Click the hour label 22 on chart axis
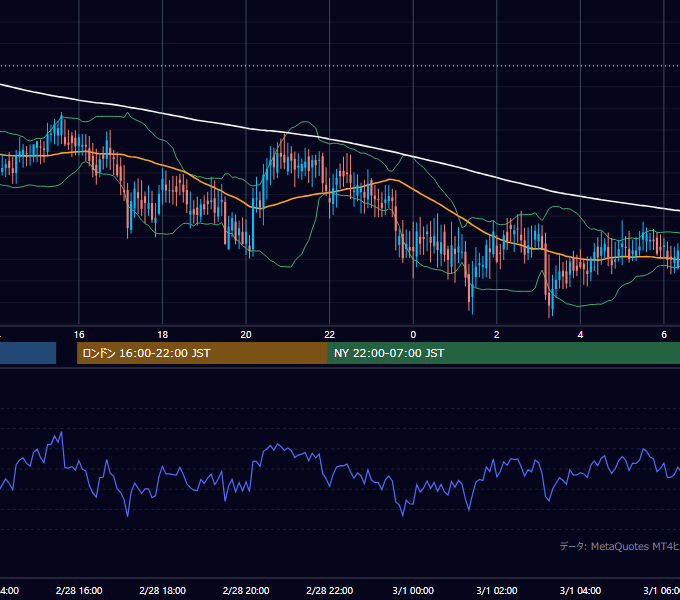 click(330, 335)
